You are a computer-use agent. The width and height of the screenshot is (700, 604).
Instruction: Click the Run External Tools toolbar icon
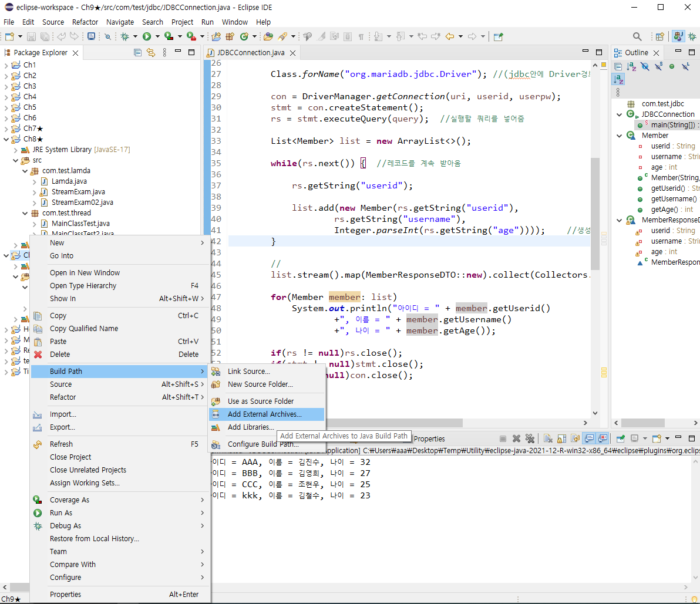coord(191,36)
